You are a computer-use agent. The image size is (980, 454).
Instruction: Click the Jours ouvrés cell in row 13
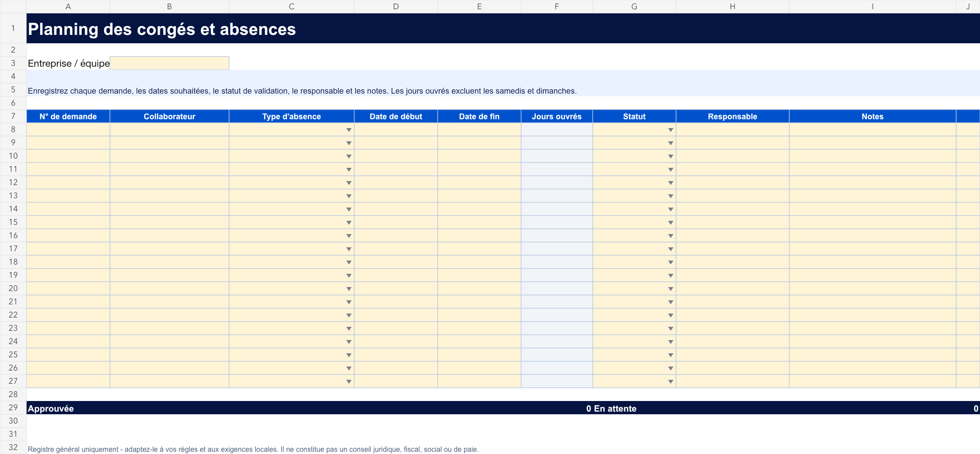pyautogui.click(x=557, y=196)
